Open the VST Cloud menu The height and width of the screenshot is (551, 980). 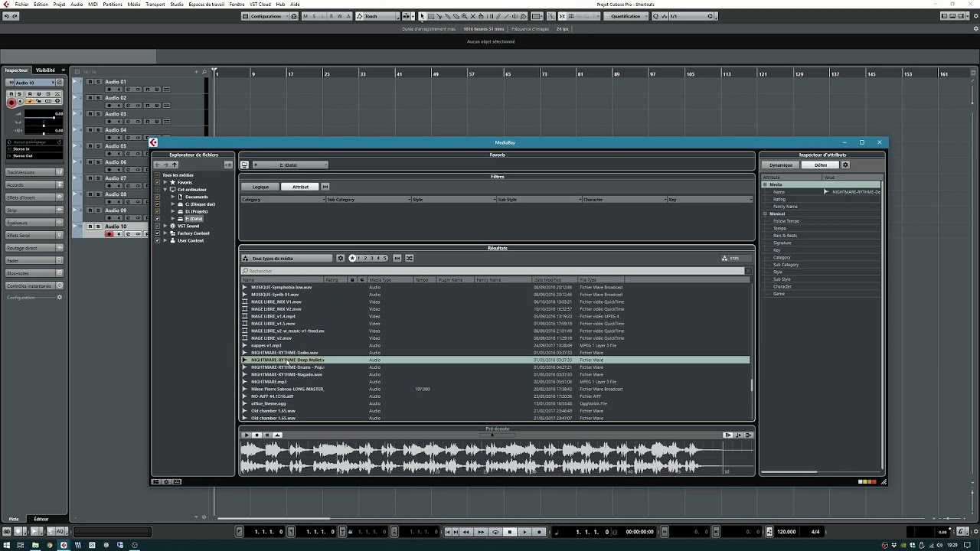(x=260, y=4)
